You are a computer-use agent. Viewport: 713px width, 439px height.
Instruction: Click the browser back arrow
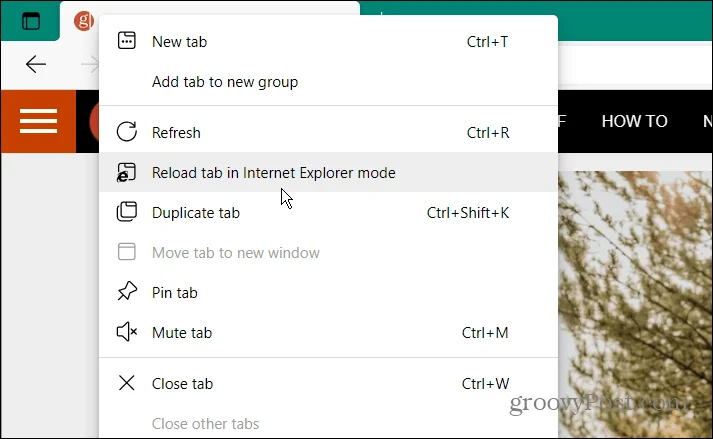coord(35,64)
